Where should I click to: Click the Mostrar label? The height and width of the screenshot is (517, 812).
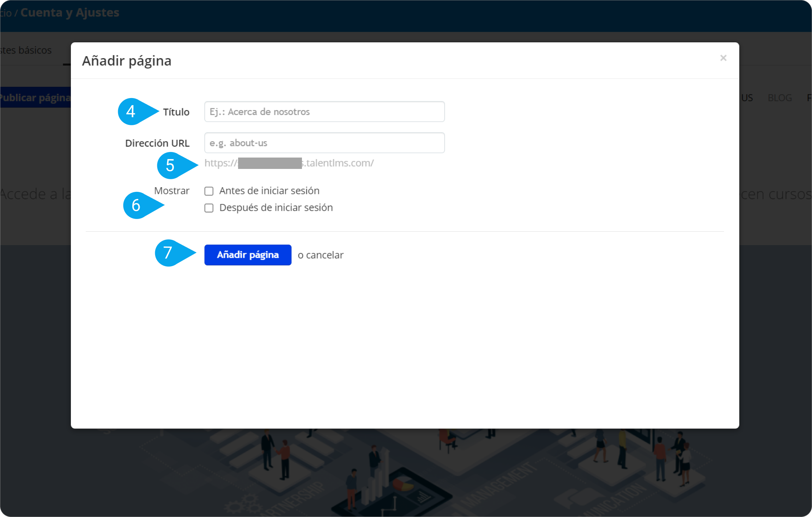172,191
